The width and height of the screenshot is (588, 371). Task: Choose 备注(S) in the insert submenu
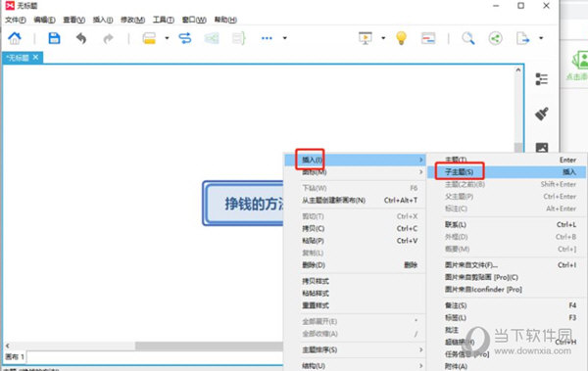507,305
